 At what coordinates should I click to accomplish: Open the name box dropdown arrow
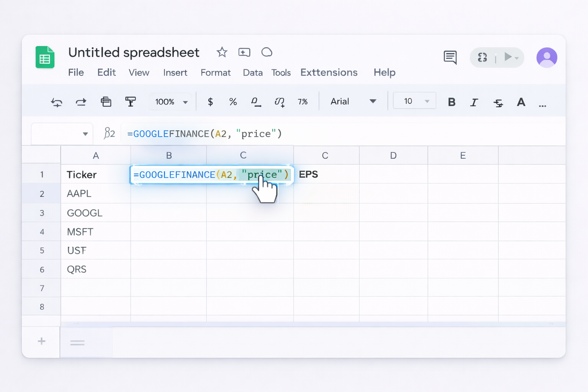point(85,134)
